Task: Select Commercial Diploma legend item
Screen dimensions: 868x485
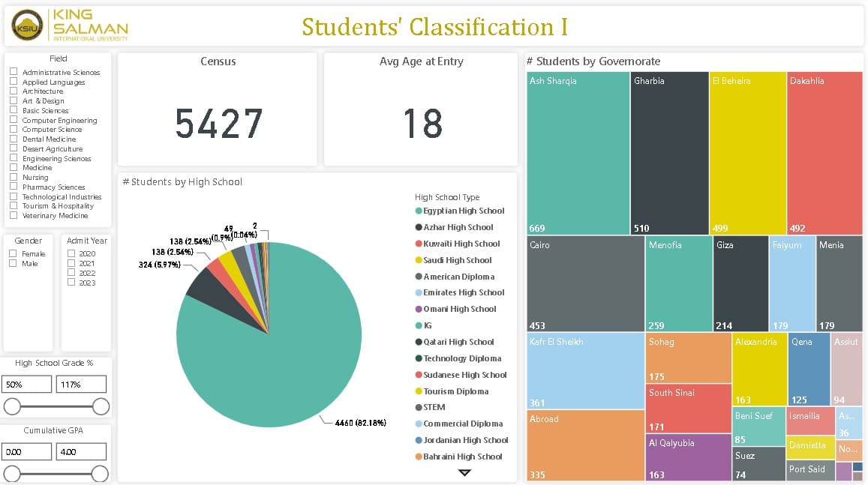Action: tap(459, 424)
